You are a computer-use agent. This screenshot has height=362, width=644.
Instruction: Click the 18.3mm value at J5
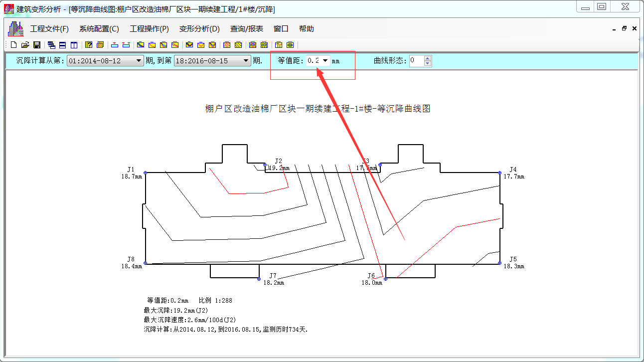tap(514, 266)
